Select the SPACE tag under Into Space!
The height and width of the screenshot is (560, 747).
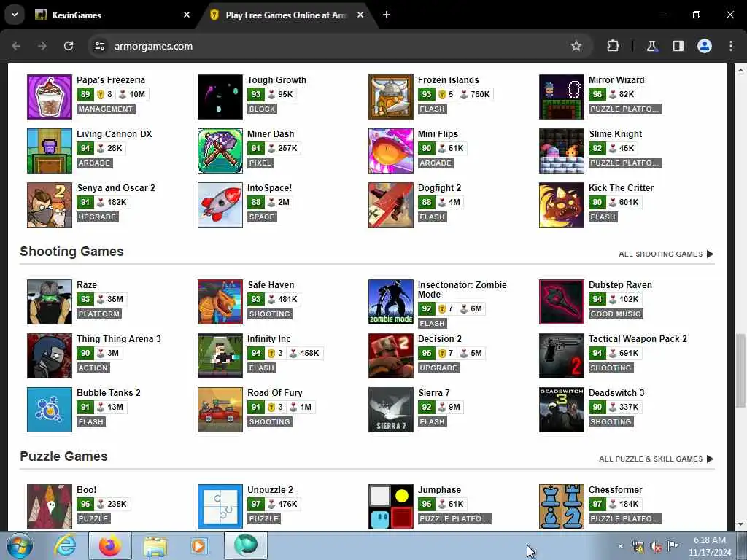click(262, 217)
